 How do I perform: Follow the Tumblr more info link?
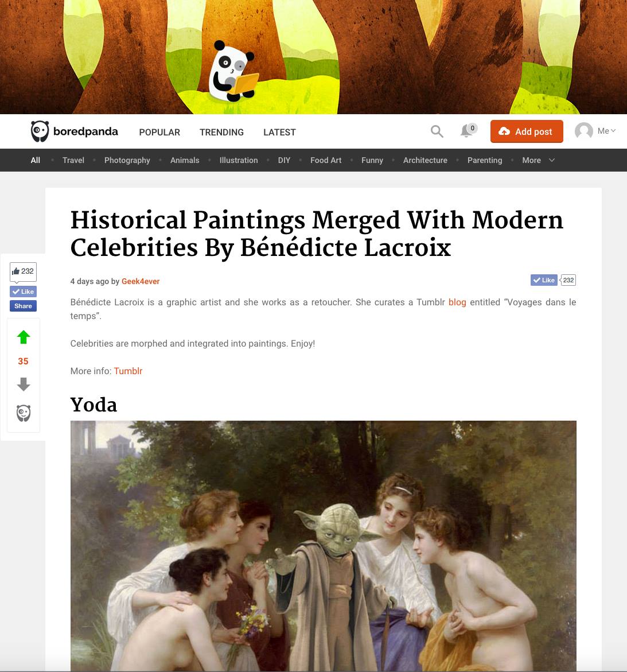click(128, 371)
